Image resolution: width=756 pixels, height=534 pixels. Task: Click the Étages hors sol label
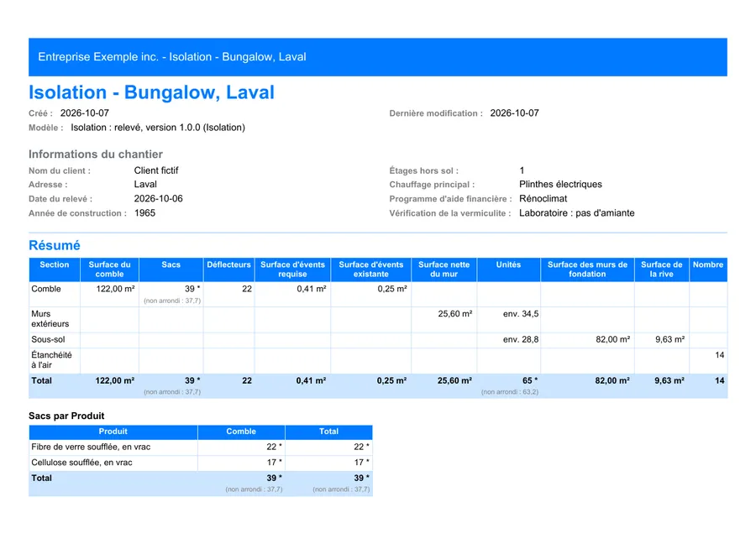424,171
